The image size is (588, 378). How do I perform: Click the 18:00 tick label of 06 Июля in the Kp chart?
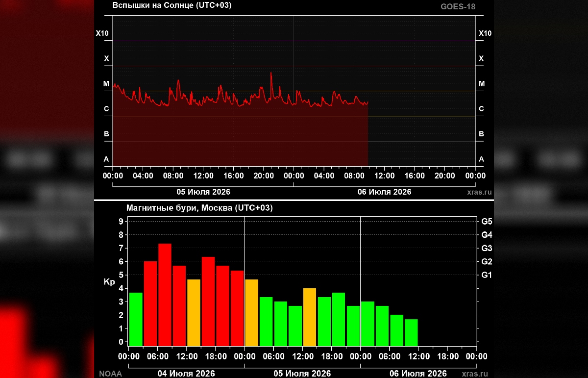click(447, 357)
